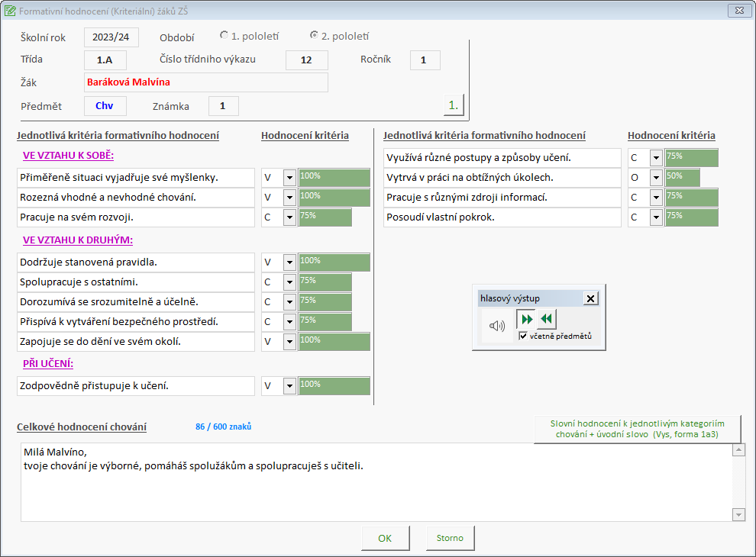Toggle the včetně předmětů checkbox
756x557 pixels.
point(523,336)
